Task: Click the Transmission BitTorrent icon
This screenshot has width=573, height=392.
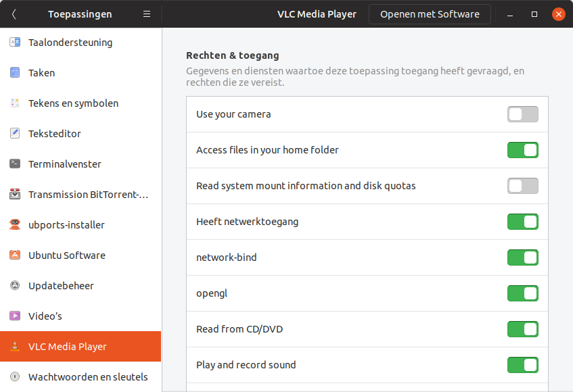Action: [x=15, y=195]
